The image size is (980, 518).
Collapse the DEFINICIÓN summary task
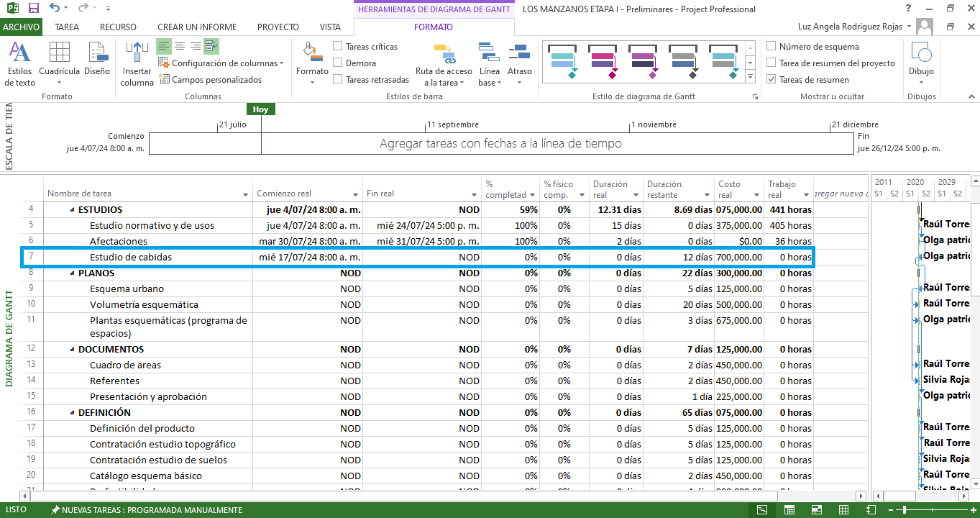point(72,413)
